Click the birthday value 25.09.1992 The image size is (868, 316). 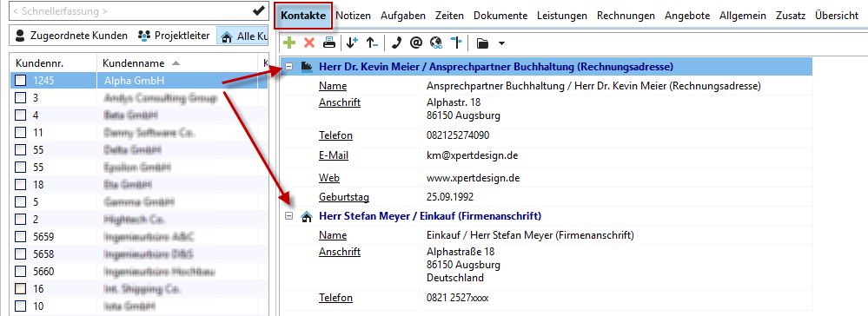coord(450,197)
